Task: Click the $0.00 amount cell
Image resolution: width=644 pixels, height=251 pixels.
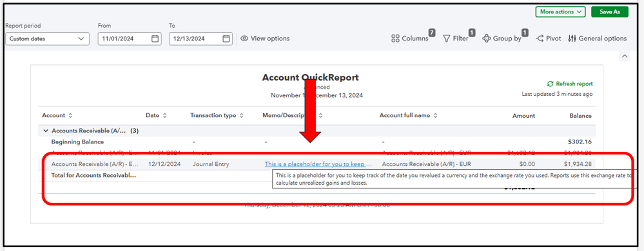Action: 527,164
